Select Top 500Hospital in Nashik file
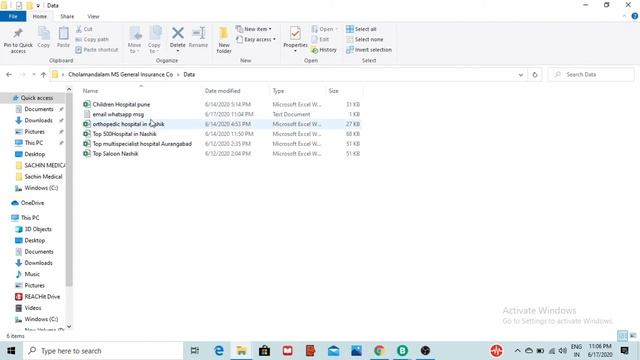The image size is (640, 360). pos(124,133)
